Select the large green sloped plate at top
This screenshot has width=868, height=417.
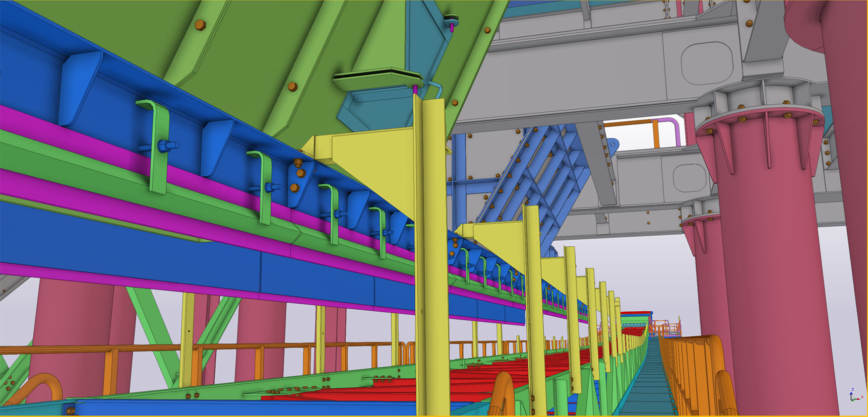tap(252, 50)
